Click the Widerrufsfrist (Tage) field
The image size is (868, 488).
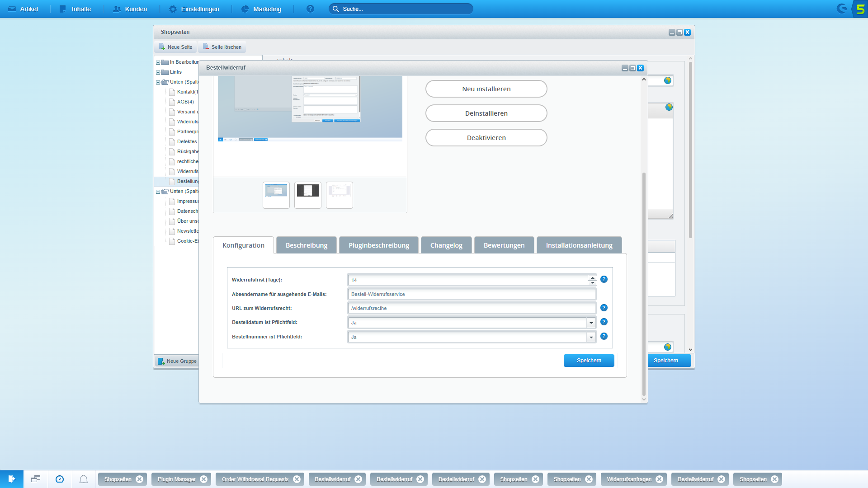[468, 280]
